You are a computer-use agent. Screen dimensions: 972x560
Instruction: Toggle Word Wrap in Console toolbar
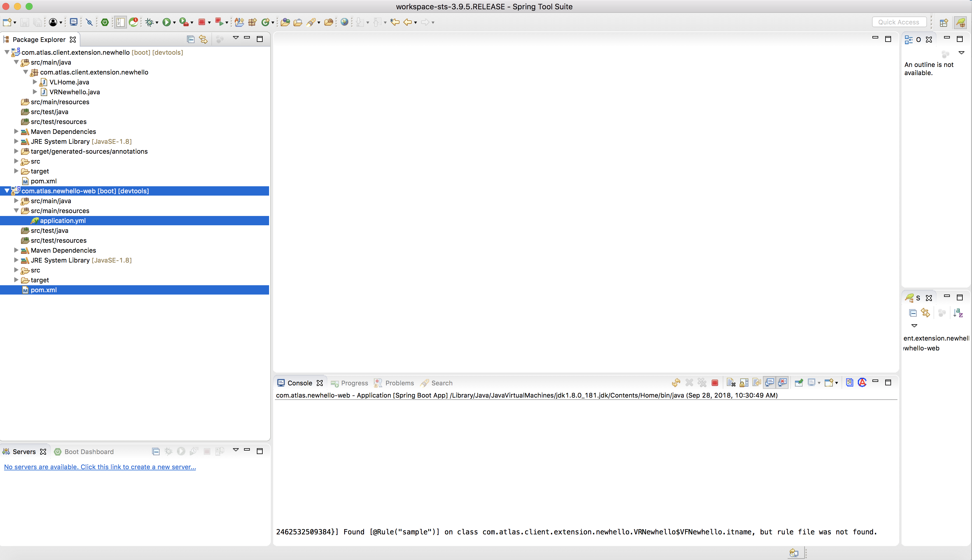tap(757, 383)
